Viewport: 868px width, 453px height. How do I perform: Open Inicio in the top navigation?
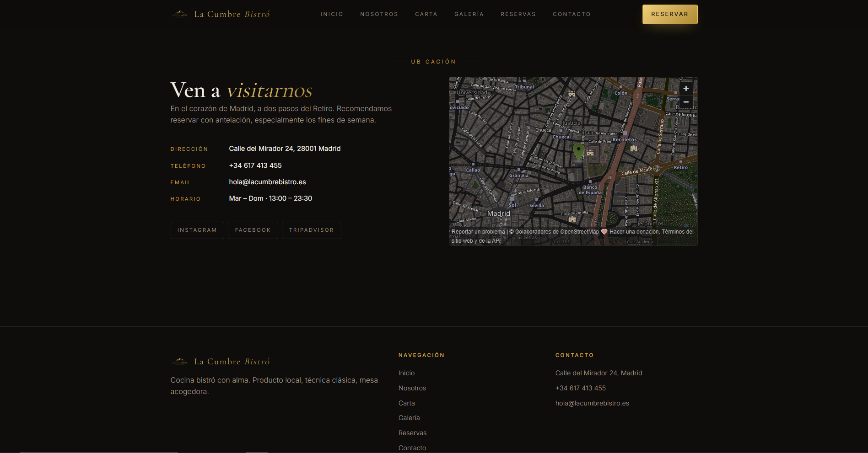(x=332, y=14)
